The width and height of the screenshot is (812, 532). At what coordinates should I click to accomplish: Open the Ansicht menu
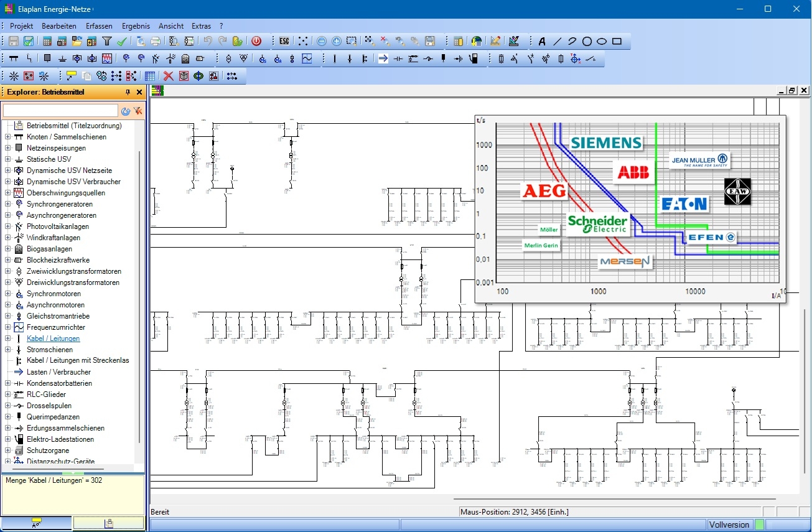[171, 26]
